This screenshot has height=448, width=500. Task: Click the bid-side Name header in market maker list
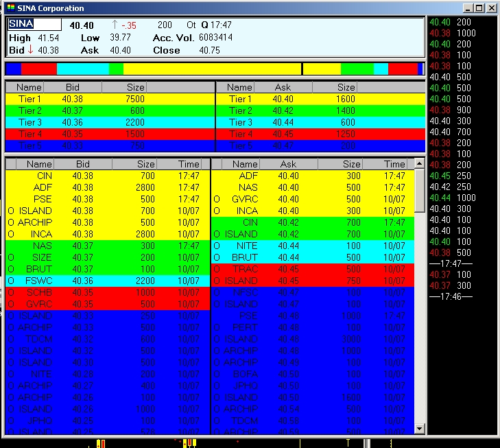point(35,164)
